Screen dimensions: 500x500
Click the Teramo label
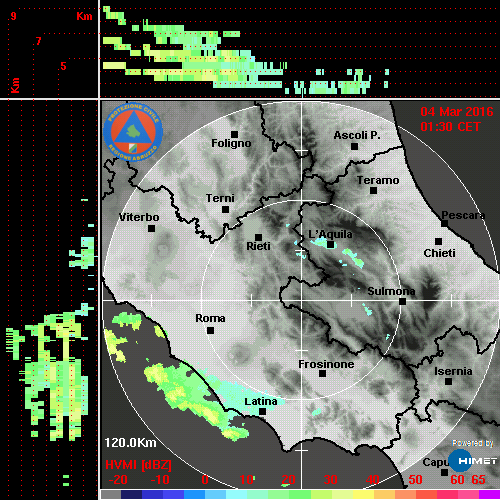pyautogui.click(x=378, y=180)
